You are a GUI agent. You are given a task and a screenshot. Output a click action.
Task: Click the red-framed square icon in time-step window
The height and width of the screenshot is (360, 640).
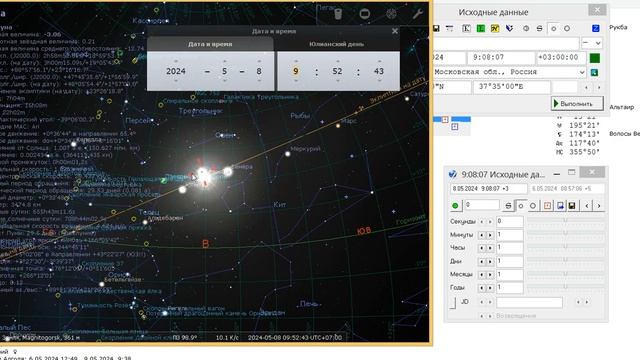pos(547,206)
